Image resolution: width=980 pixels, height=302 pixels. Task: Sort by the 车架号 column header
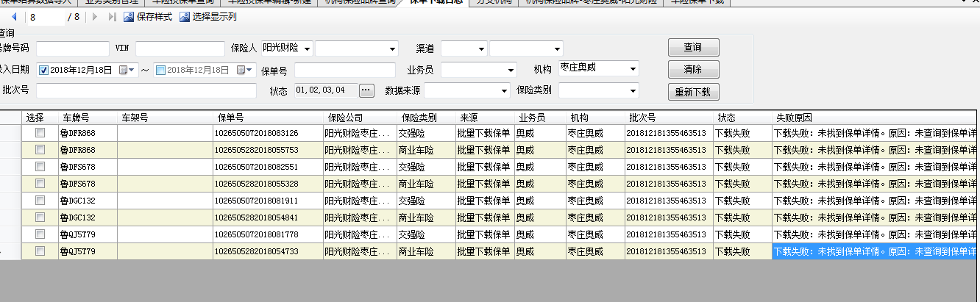[x=165, y=118]
